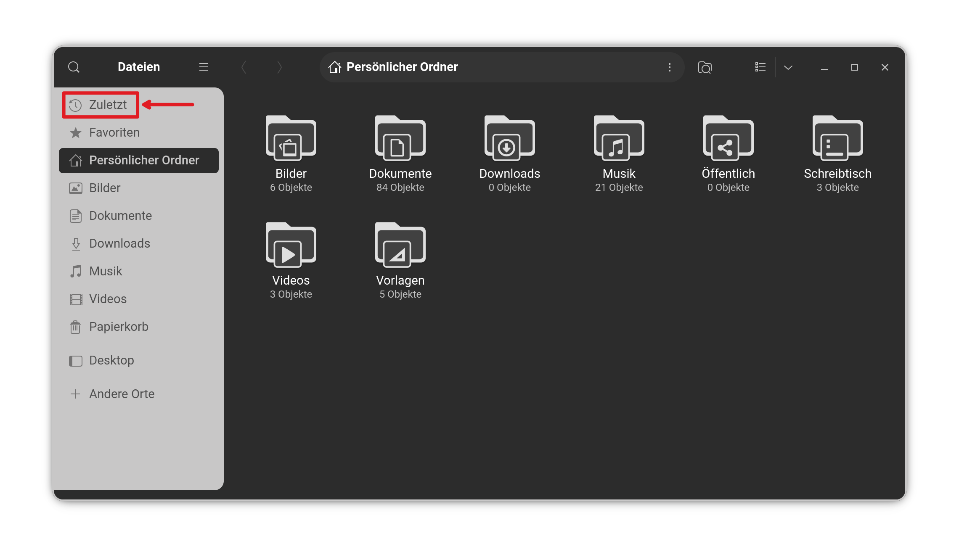Open Papierkorb trash in sidebar
This screenshot has height=560, width=959.
[118, 327]
